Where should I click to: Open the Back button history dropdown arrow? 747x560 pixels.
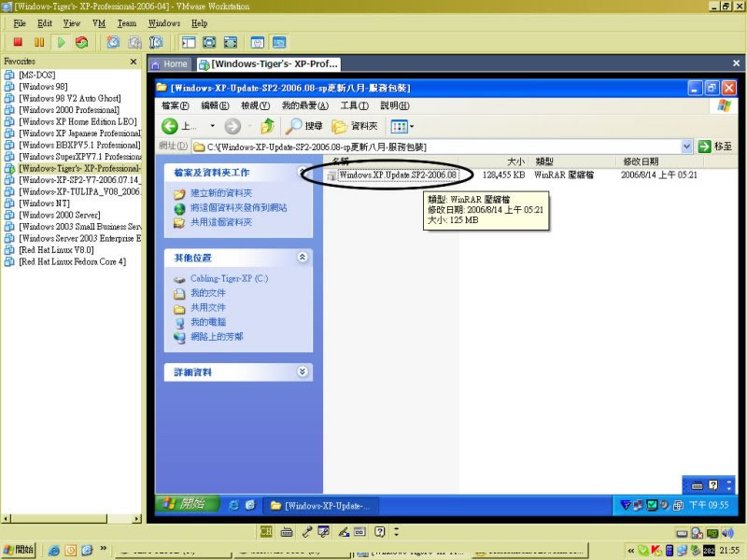click(213, 126)
